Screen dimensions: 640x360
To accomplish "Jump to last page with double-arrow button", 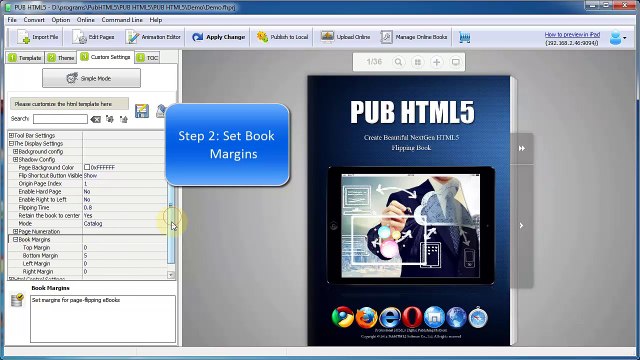I will coord(522,149).
